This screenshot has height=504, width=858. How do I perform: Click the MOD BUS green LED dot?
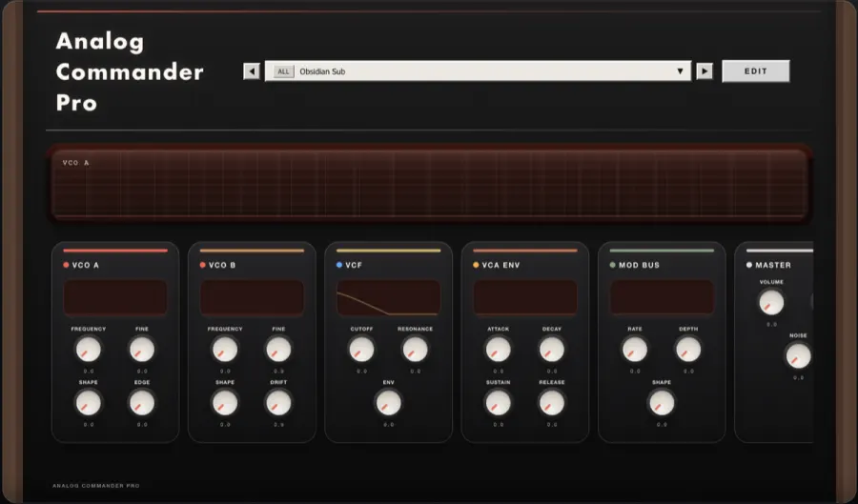[612, 265]
